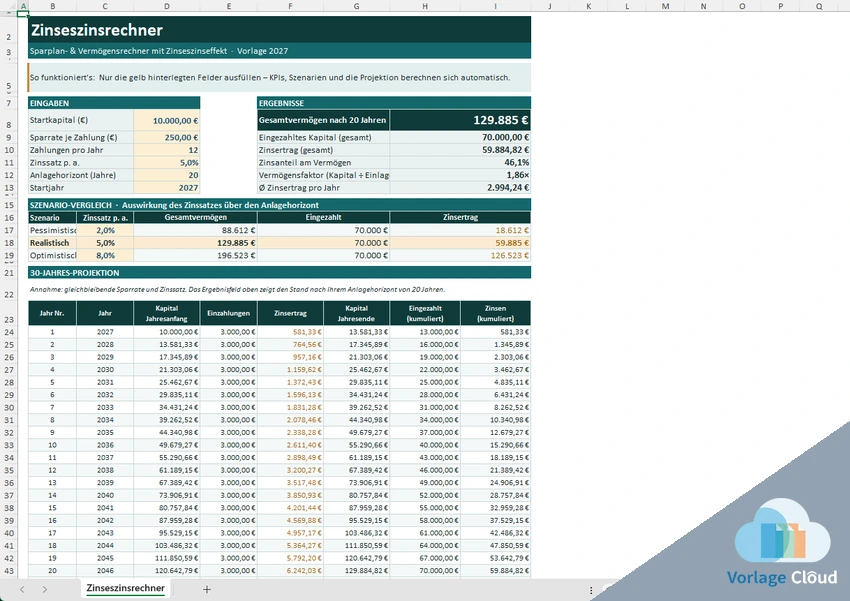Select Zinsertrag cell 581,33 € for 2027

click(291, 332)
